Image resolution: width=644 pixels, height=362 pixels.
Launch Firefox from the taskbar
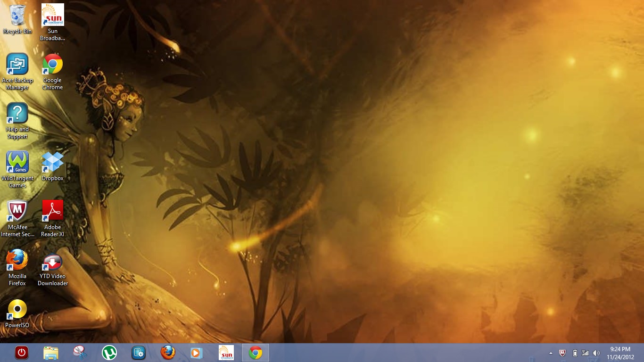pos(168,353)
